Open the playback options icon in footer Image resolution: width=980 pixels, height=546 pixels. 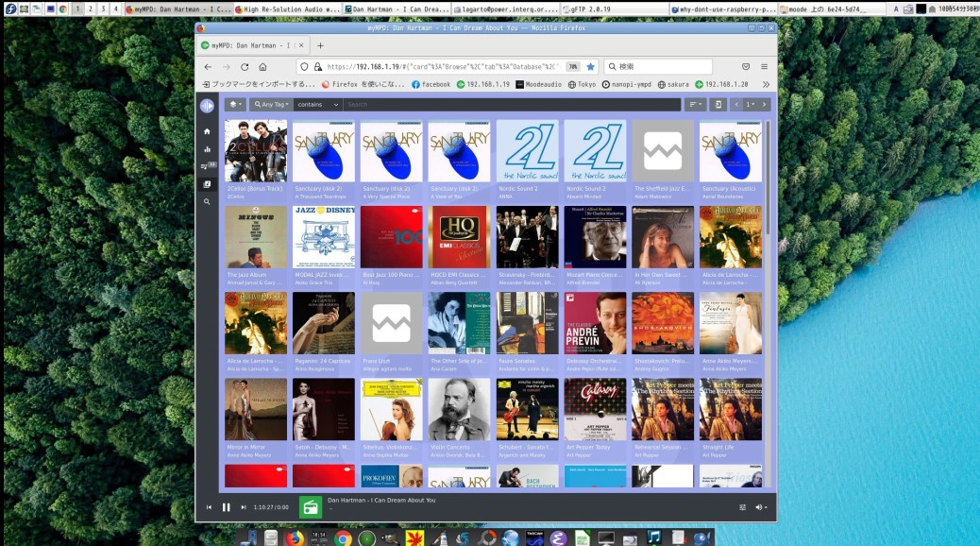(x=742, y=507)
